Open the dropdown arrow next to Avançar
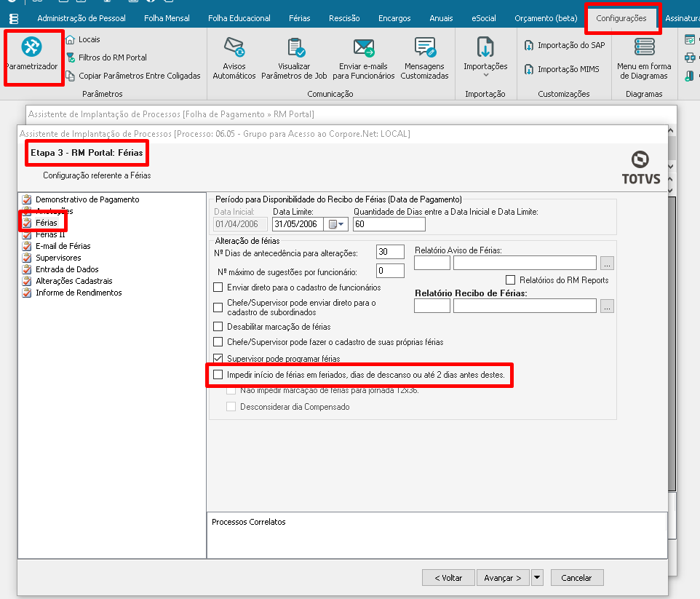The width and height of the screenshot is (700, 599). pos(537,578)
